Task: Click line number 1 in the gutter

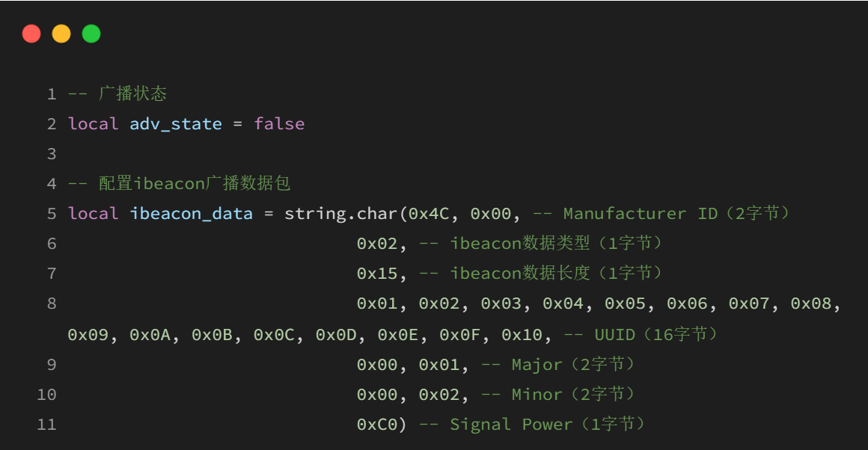Action: (x=52, y=94)
